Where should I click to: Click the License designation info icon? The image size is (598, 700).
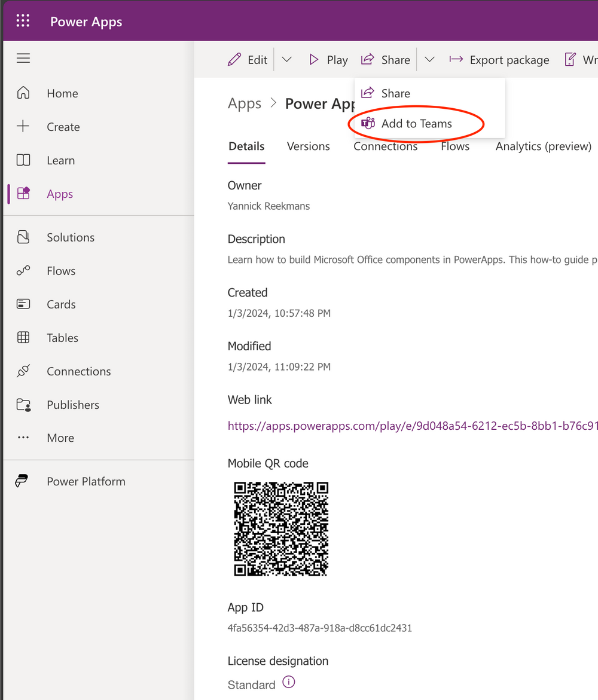click(x=288, y=682)
